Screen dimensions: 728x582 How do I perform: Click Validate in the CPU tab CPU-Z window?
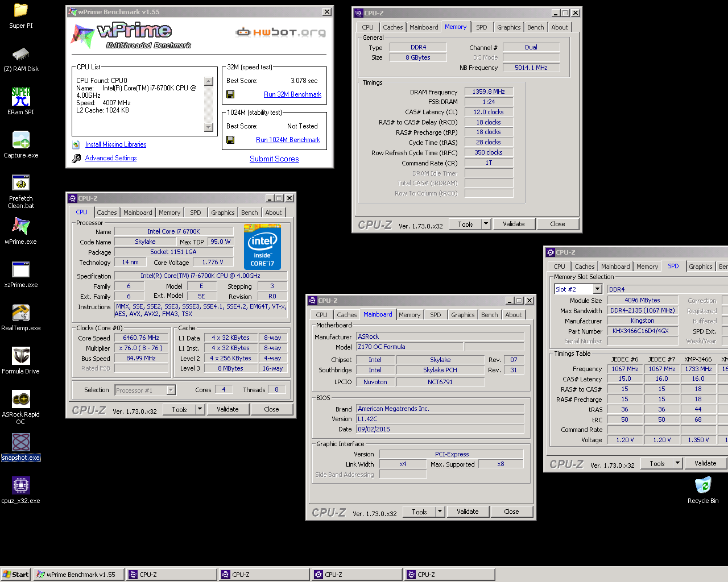tap(227, 409)
